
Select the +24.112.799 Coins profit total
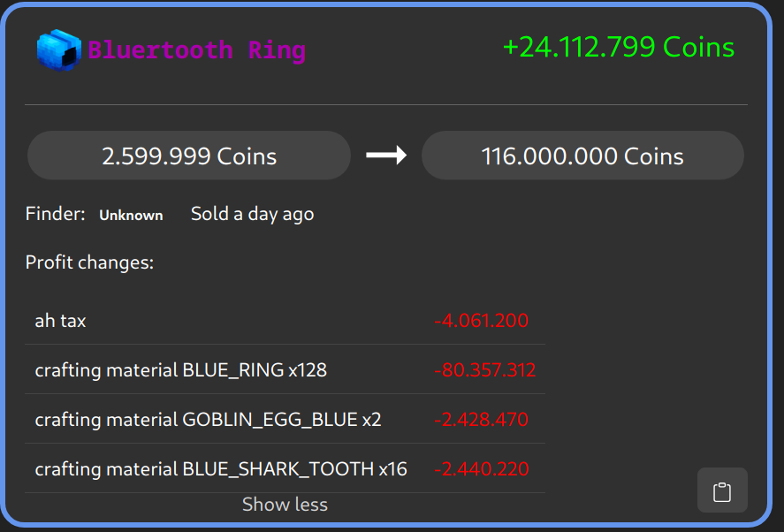[618, 47]
